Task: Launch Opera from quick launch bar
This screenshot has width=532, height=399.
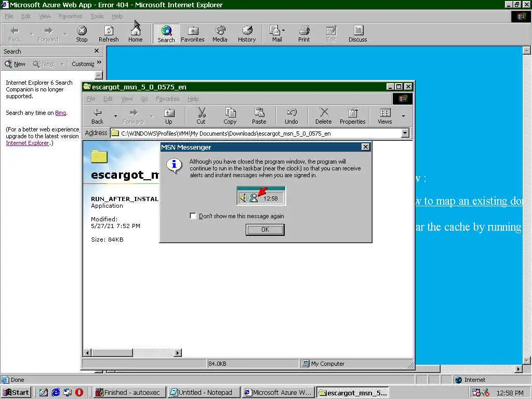Action: (x=79, y=392)
